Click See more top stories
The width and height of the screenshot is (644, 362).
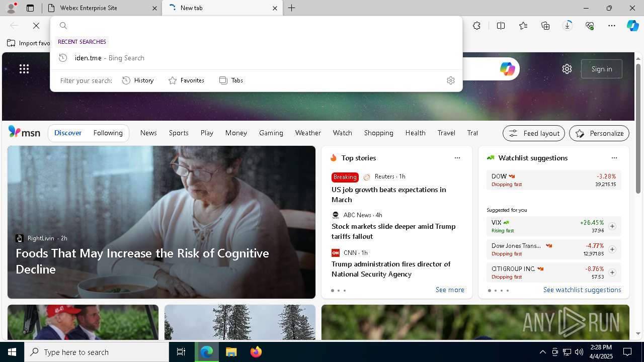click(x=450, y=290)
